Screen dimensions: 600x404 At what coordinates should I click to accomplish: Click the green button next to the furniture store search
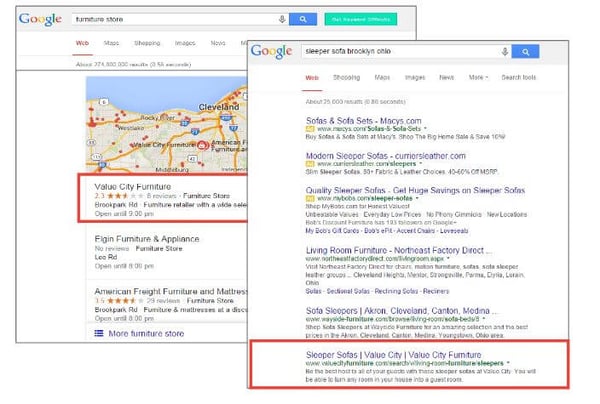[x=361, y=19]
